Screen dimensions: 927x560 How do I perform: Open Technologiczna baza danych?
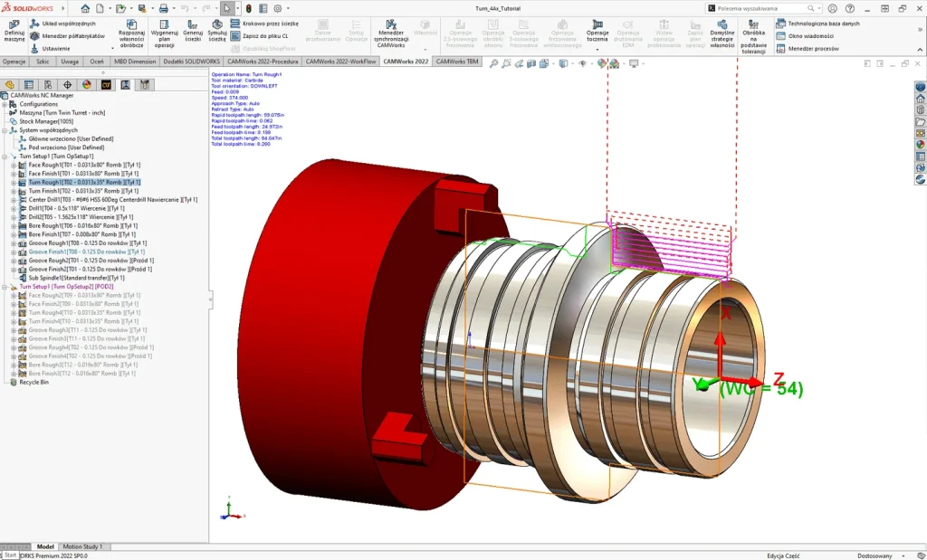coord(817,24)
